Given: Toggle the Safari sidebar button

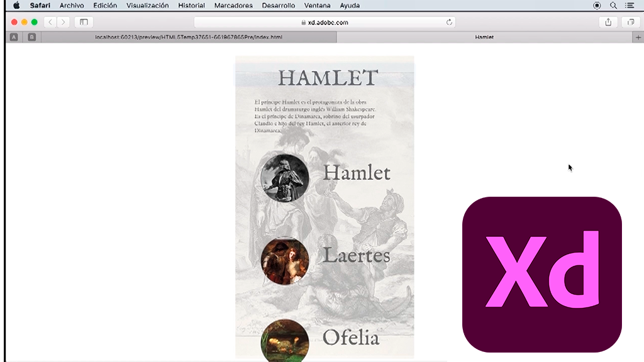Looking at the screenshot, I should pyautogui.click(x=83, y=22).
